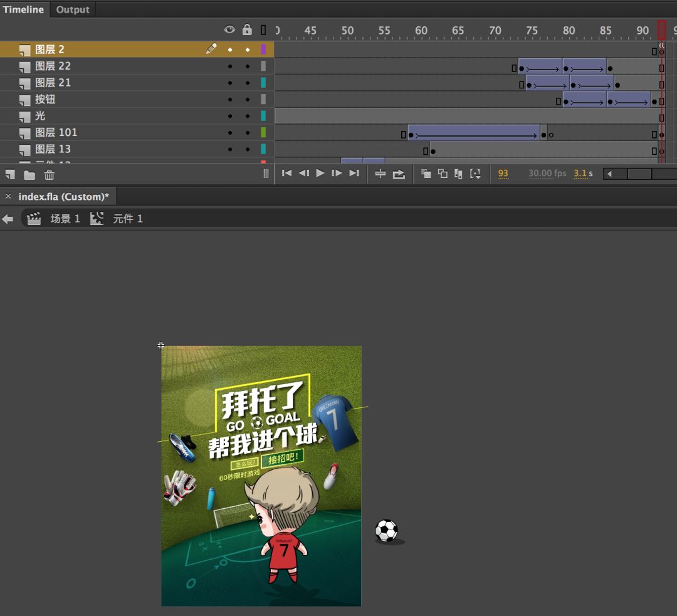
Task: Click the show/hide all layers eye icon
Action: pyautogui.click(x=229, y=29)
